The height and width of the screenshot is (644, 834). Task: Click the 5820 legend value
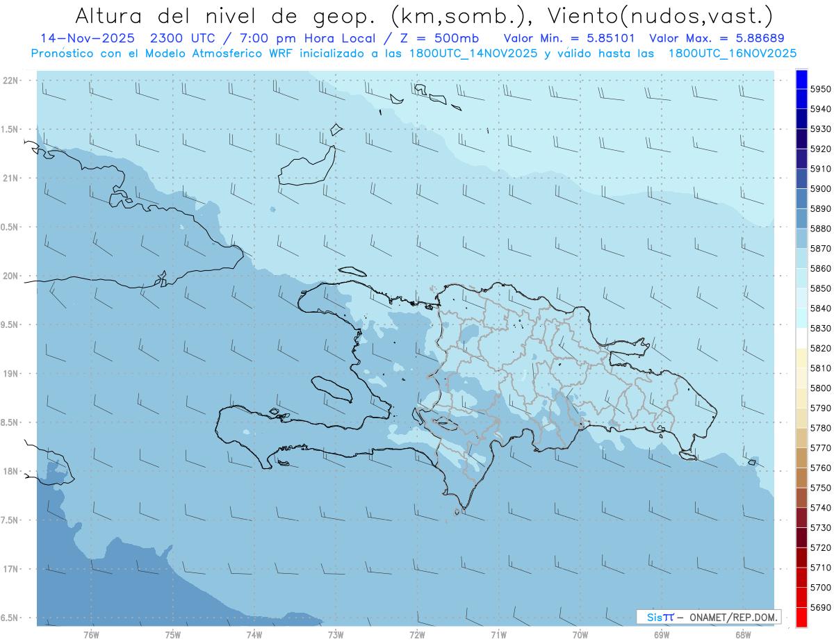[821, 348]
